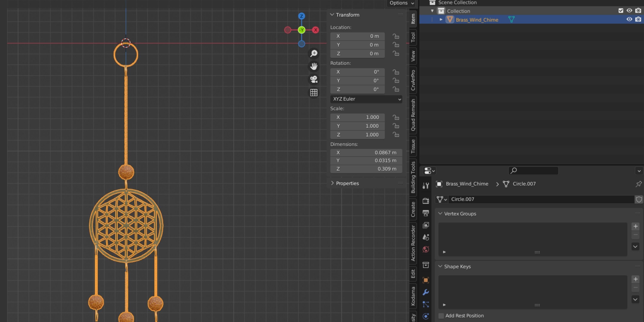Uncheck the Collection exclude checkbox
Viewport: 644px width, 322px height.
pos(621,11)
